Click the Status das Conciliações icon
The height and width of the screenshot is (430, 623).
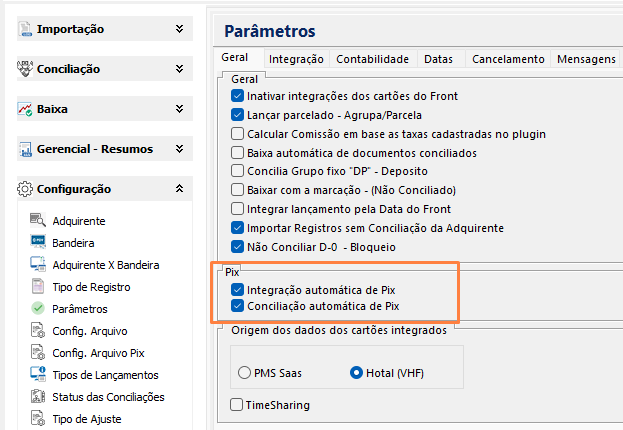click(x=38, y=396)
